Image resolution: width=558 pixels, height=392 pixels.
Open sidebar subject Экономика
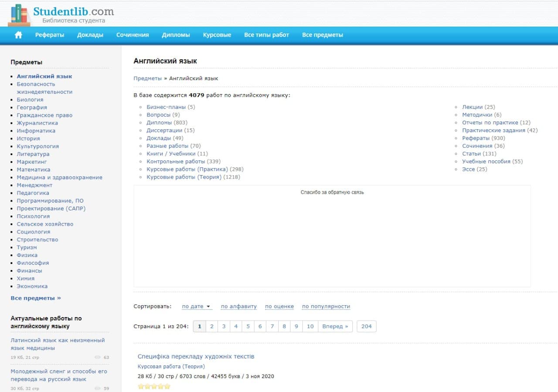coord(32,287)
